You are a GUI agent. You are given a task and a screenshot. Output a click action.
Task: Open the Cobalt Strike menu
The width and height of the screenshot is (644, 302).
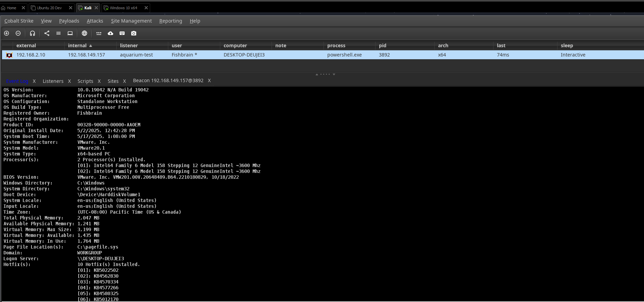coord(19,21)
